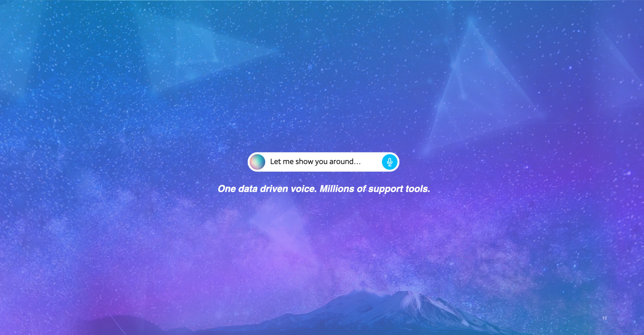Screen dimensions: 644x335
Task: Click the 'Millions of support tools.' text
Action: pyautogui.click(x=375, y=189)
